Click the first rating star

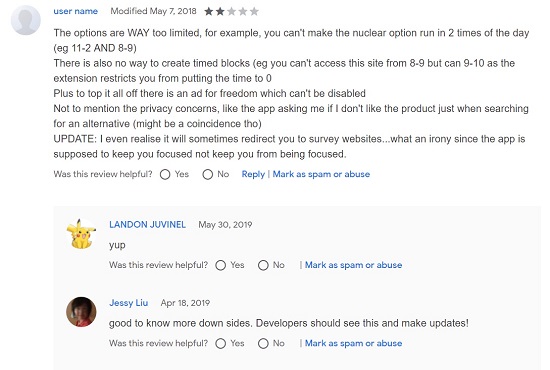coord(209,12)
